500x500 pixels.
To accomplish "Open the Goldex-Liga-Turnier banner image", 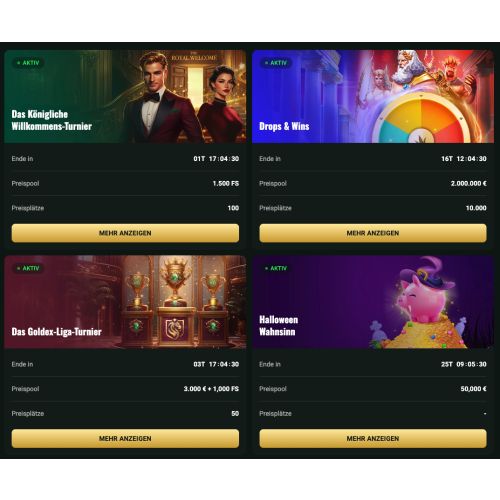I will point(125,302).
